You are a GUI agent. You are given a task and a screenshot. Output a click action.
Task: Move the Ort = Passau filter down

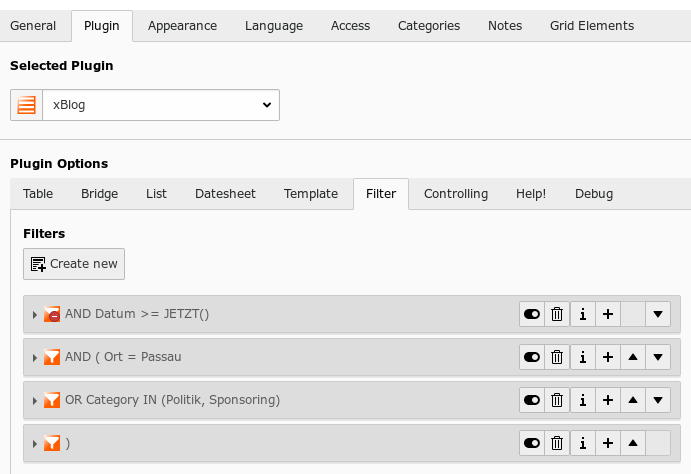(658, 357)
